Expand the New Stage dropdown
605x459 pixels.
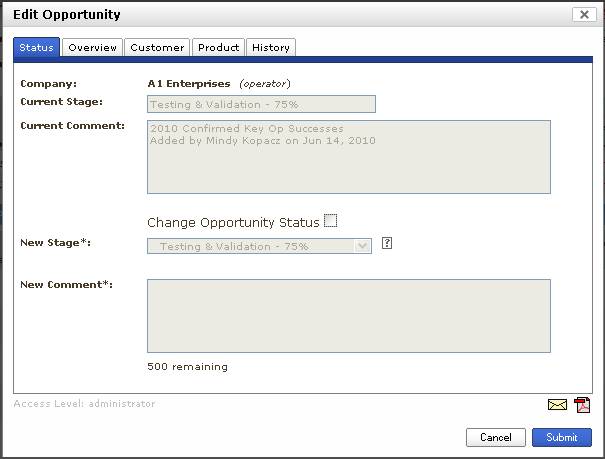(x=362, y=246)
